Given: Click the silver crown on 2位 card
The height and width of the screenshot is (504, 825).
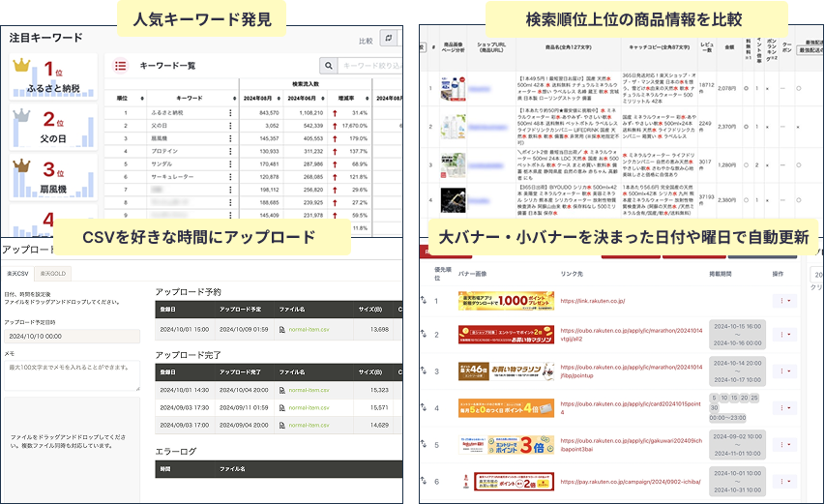Looking at the screenshot, I should (x=21, y=115).
